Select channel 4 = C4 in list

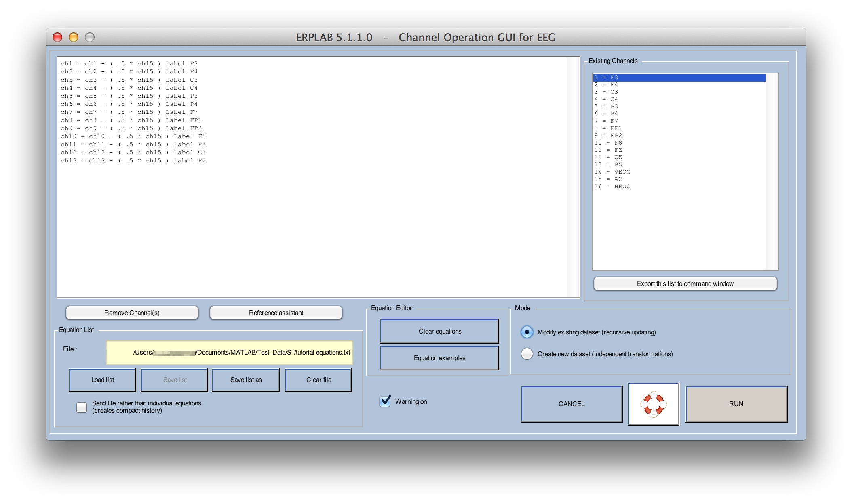(679, 99)
